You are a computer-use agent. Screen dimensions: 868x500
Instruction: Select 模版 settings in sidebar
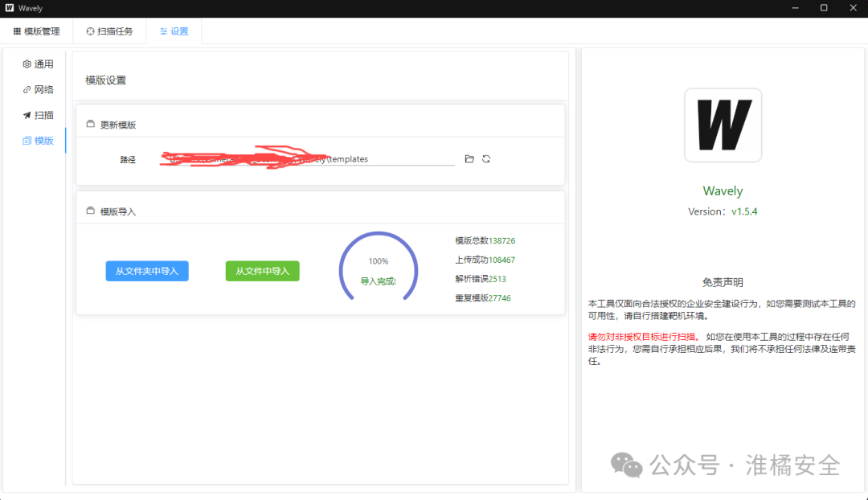click(x=39, y=141)
